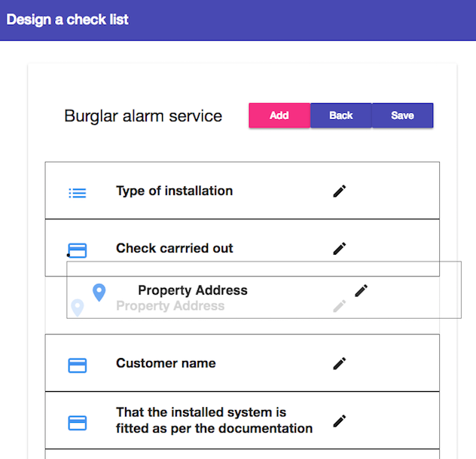Click the Burglar alarm service title
This screenshot has height=459, width=476.
143,116
